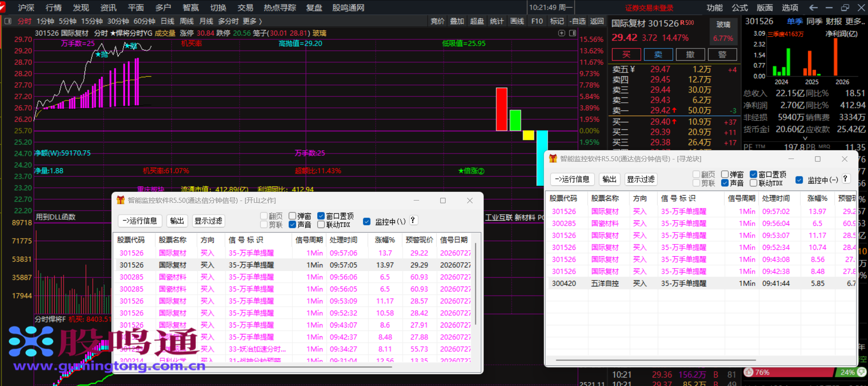868x386 pixels.
Task: Click the back arrow in title bar
Action: click(x=813, y=8)
